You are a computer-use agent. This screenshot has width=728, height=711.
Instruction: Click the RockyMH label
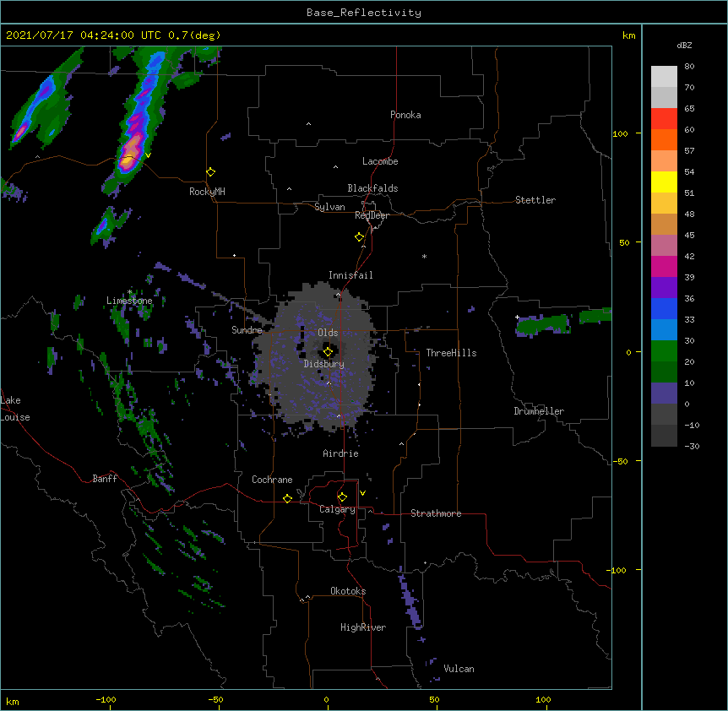[207, 192]
